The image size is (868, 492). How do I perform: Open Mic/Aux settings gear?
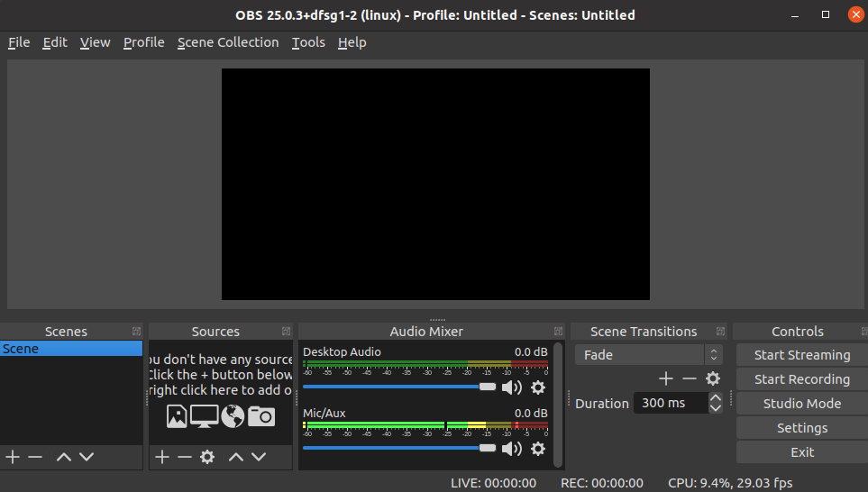538,448
